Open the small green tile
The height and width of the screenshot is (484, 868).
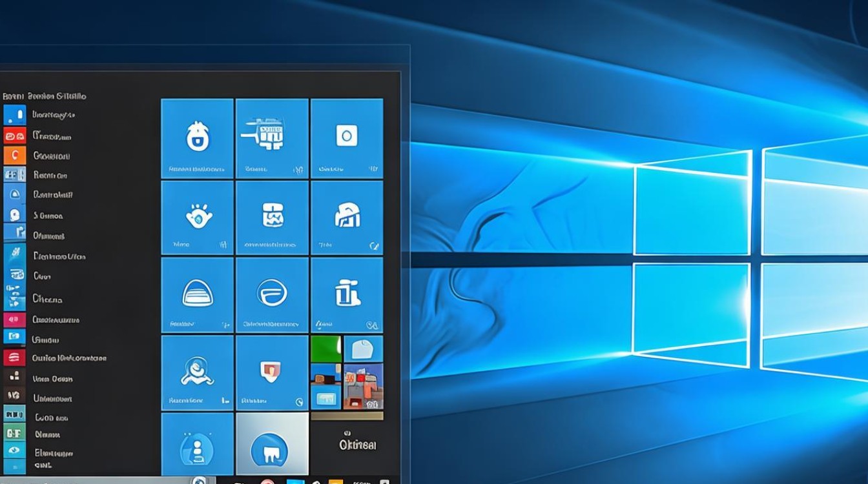pos(326,348)
